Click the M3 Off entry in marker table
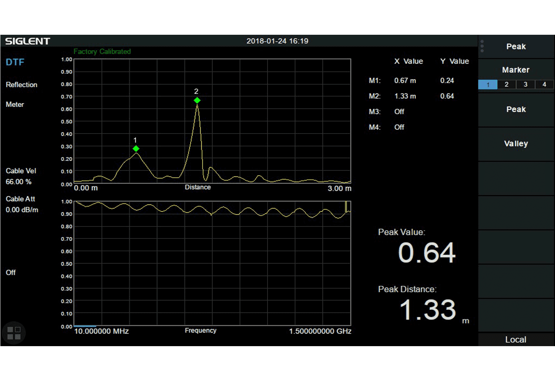Image resolution: width=555 pixels, height=392 pixels. pos(399,112)
